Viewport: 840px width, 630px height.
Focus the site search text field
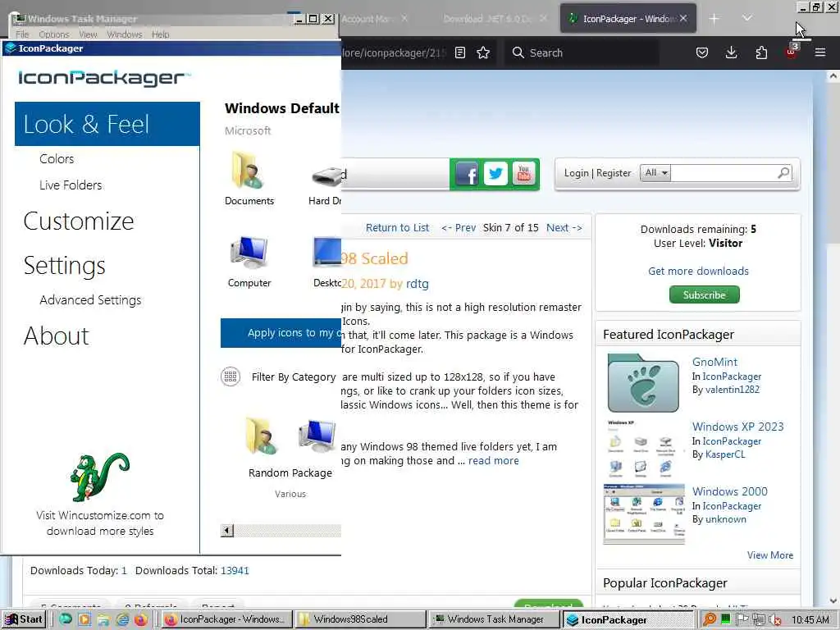pos(724,173)
